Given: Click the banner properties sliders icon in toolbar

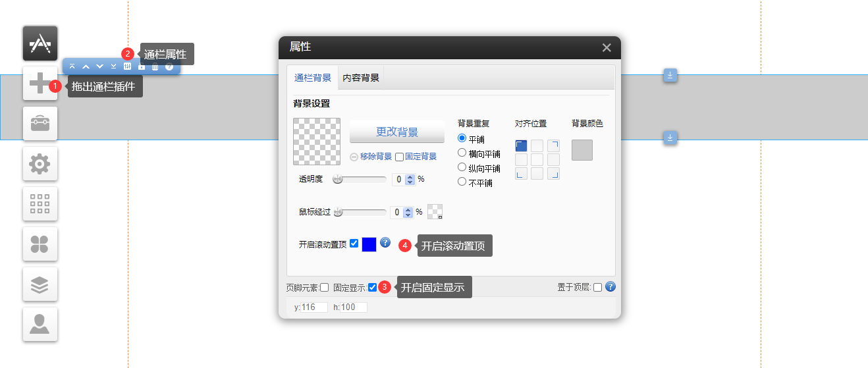Looking at the screenshot, I should pos(128,66).
